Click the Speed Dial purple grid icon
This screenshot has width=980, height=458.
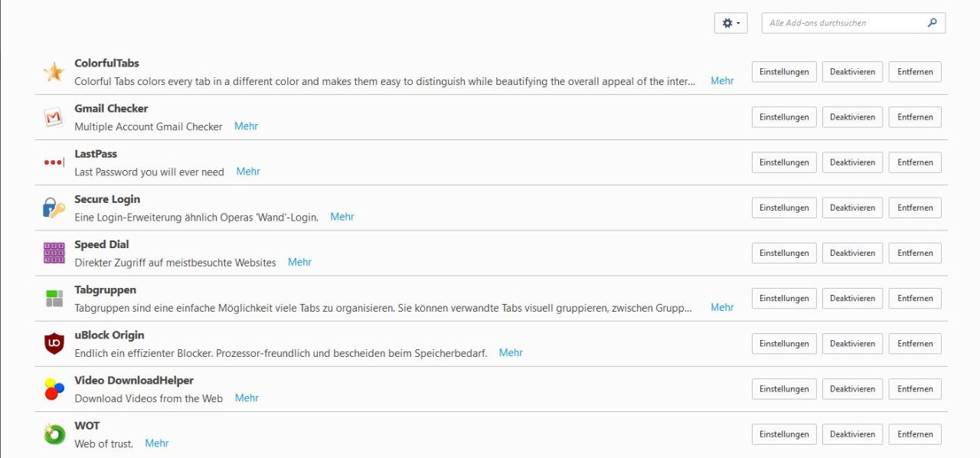(x=54, y=253)
